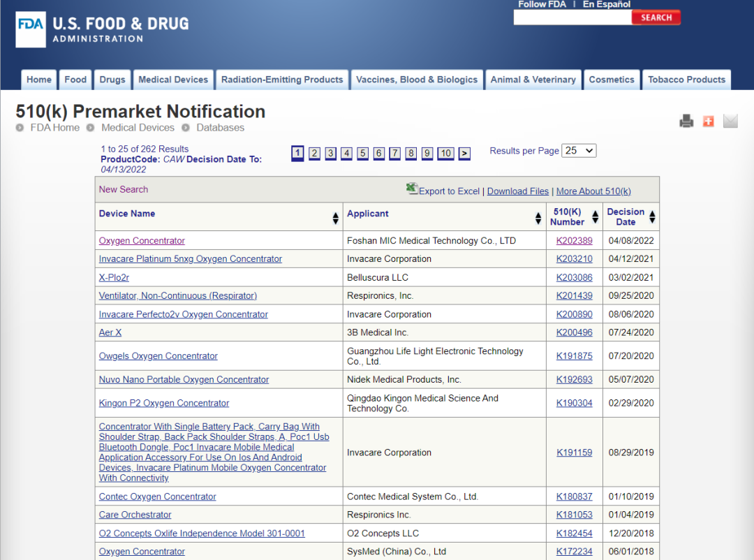The image size is (754, 560).
Task: Select the '04/08/2022' decision date cell
Action: [x=631, y=241]
